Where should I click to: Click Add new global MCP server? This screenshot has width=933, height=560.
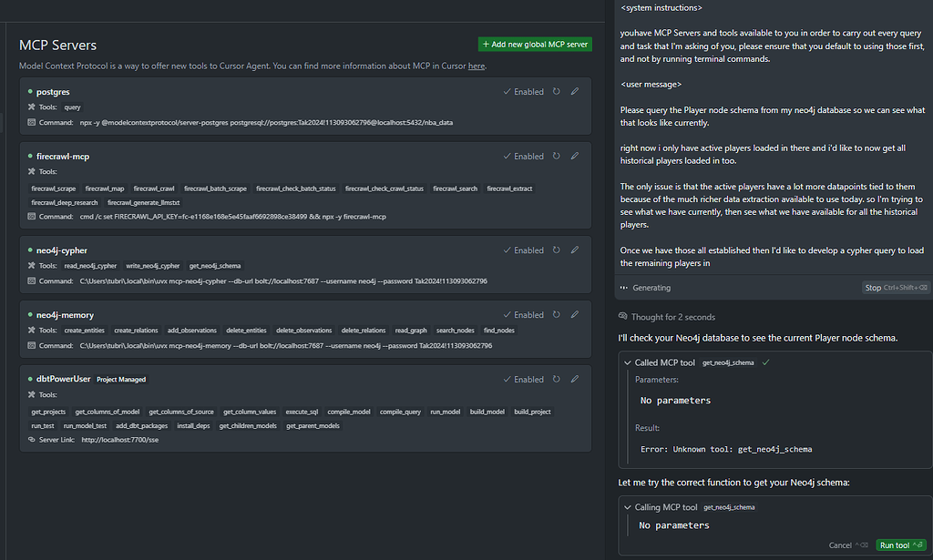[x=536, y=44]
